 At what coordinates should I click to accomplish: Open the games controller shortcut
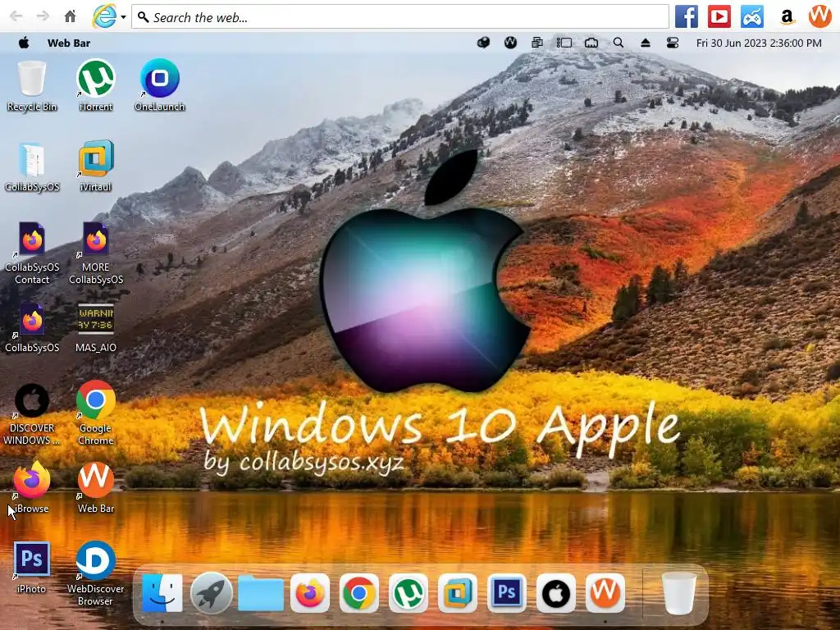click(x=752, y=16)
